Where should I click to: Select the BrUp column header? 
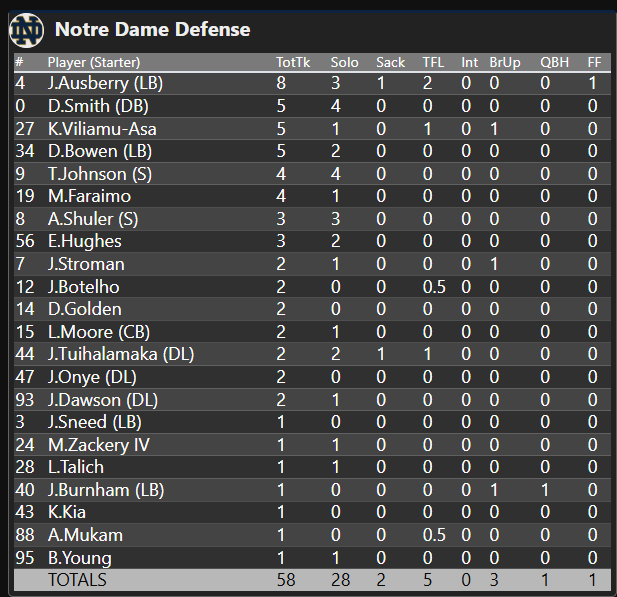pyautogui.click(x=504, y=62)
